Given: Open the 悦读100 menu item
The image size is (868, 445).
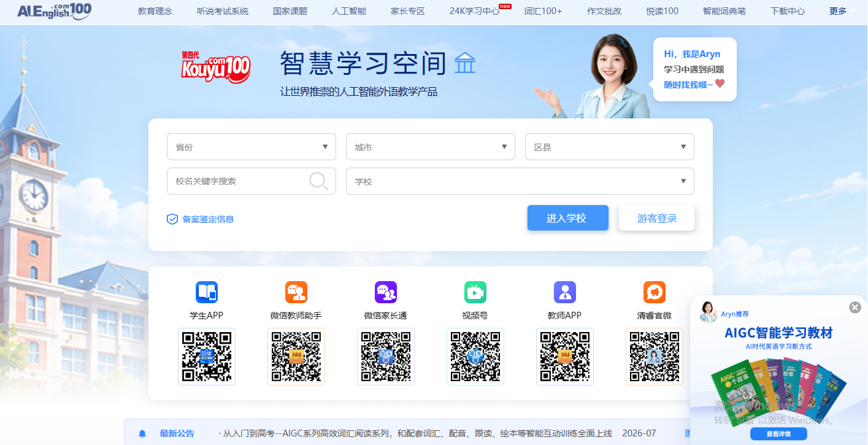Looking at the screenshot, I should [x=663, y=11].
